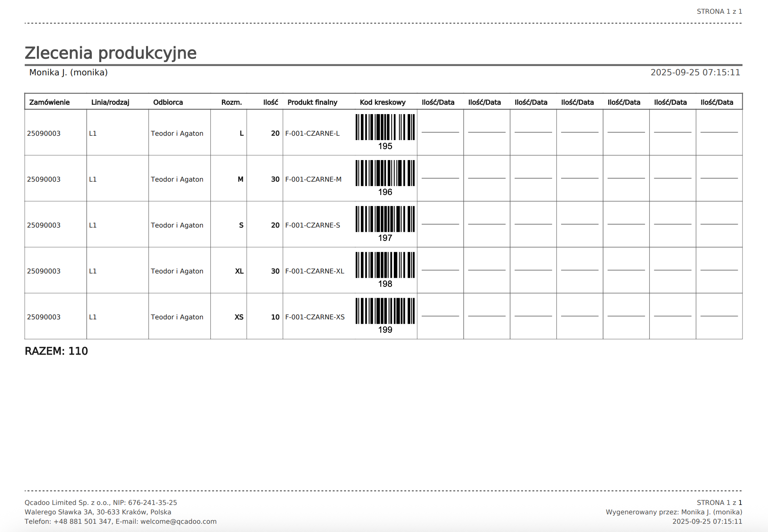Click the Kod kreskowy column header
The height and width of the screenshot is (532, 768).
[382, 102]
